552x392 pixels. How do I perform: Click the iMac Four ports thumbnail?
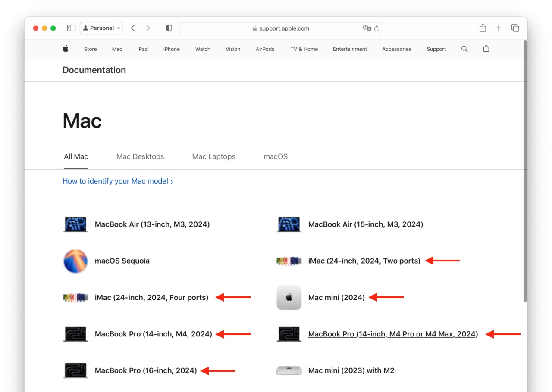[x=75, y=298]
